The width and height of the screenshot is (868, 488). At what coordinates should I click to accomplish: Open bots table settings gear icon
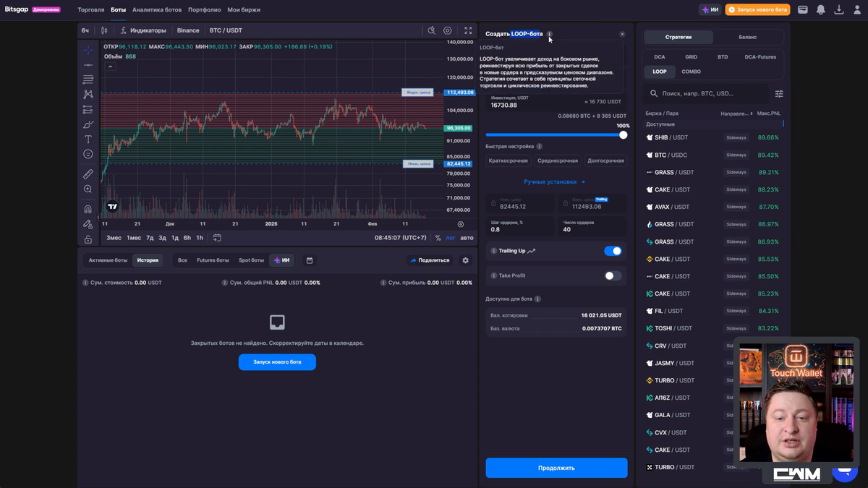465,260
